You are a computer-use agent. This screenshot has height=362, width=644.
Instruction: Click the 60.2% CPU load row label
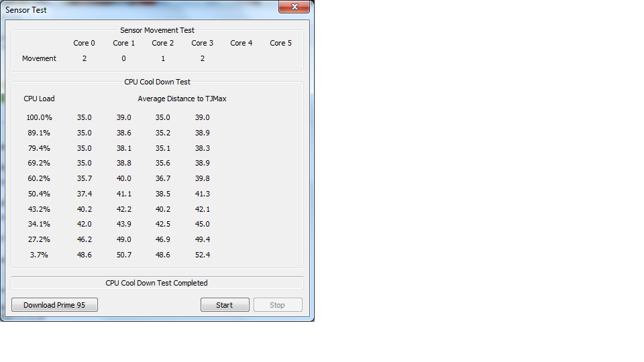pyautogui.click(x=39, y=178)
